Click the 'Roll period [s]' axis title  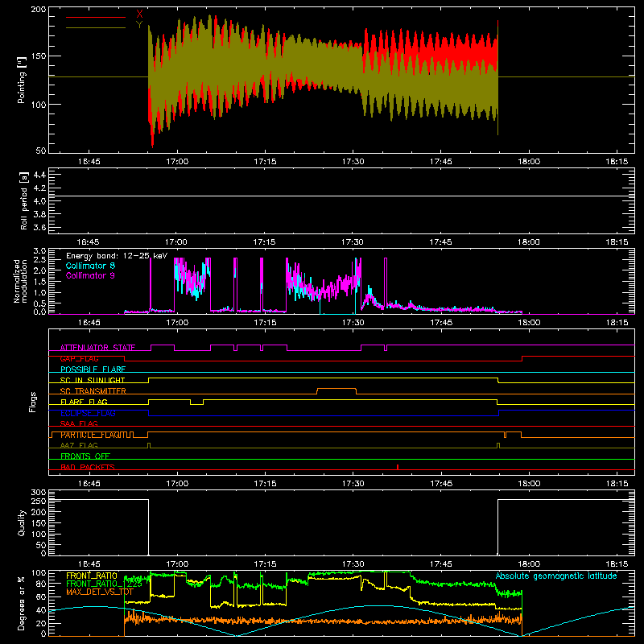[x=23, y=200]
